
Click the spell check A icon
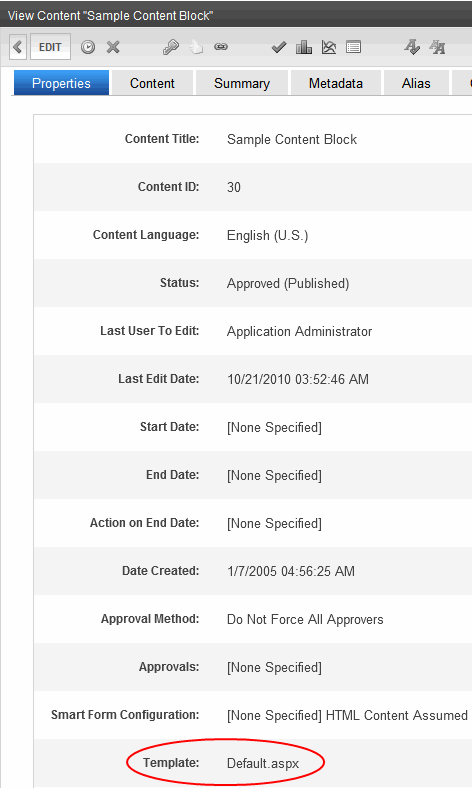412,47
